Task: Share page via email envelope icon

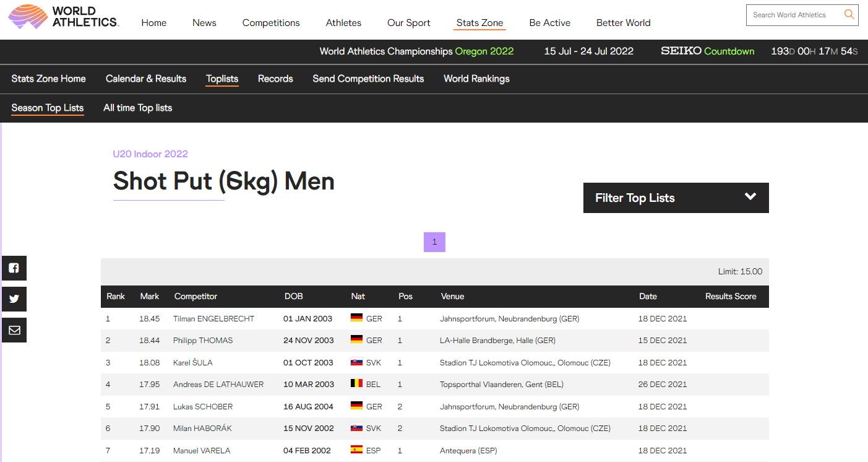Action: click(x=14, y=330)
